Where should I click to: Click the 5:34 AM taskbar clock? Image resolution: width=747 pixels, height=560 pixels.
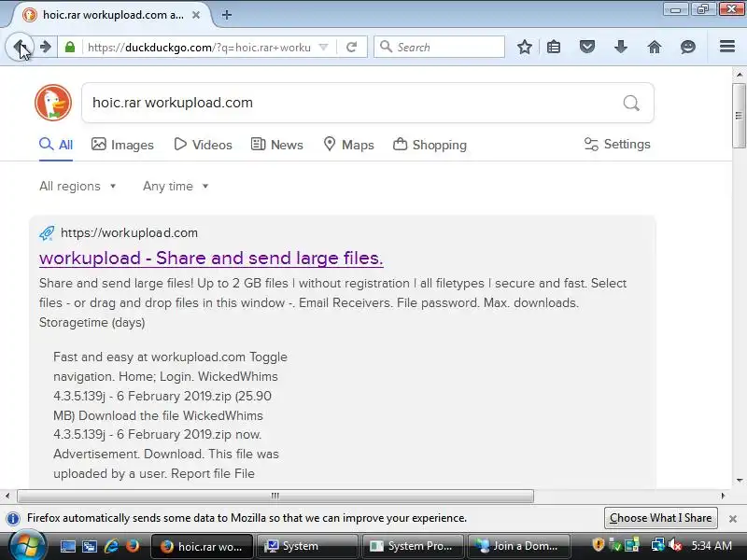click(712, 546)
